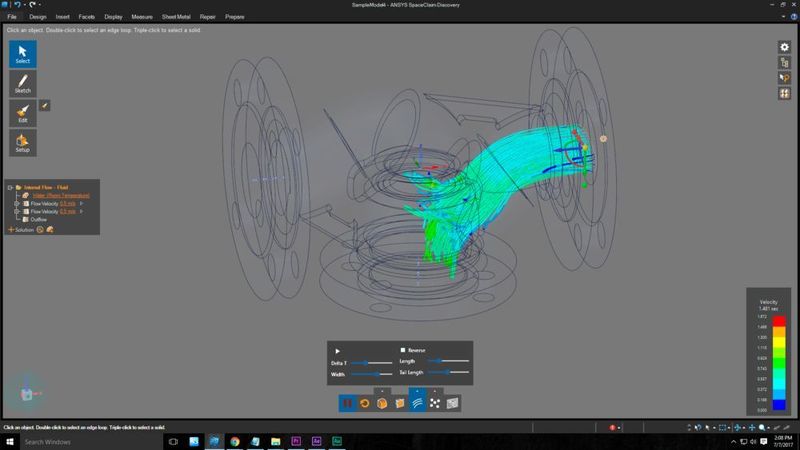This screenshot has width=800, height=450.
Task: Select the Water material link in tree
Action: click(61, 195)
